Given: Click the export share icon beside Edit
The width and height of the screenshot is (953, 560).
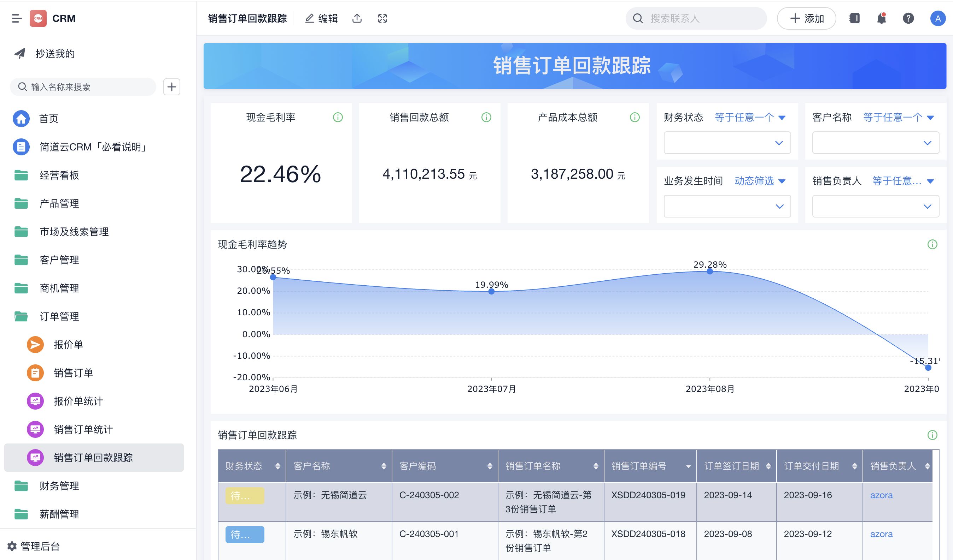Looking at the screenshot, I should 357,18.
